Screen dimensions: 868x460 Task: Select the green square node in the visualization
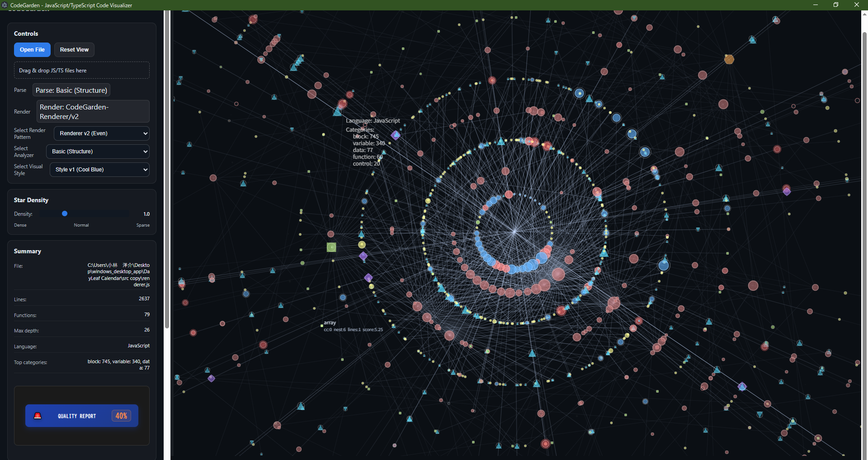click(331, 247)
